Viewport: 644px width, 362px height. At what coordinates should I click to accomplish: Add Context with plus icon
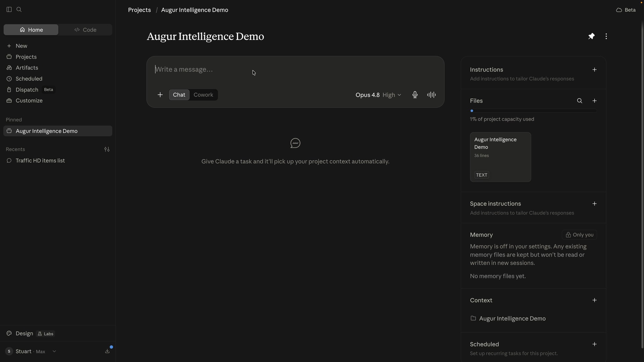(594, 300)
